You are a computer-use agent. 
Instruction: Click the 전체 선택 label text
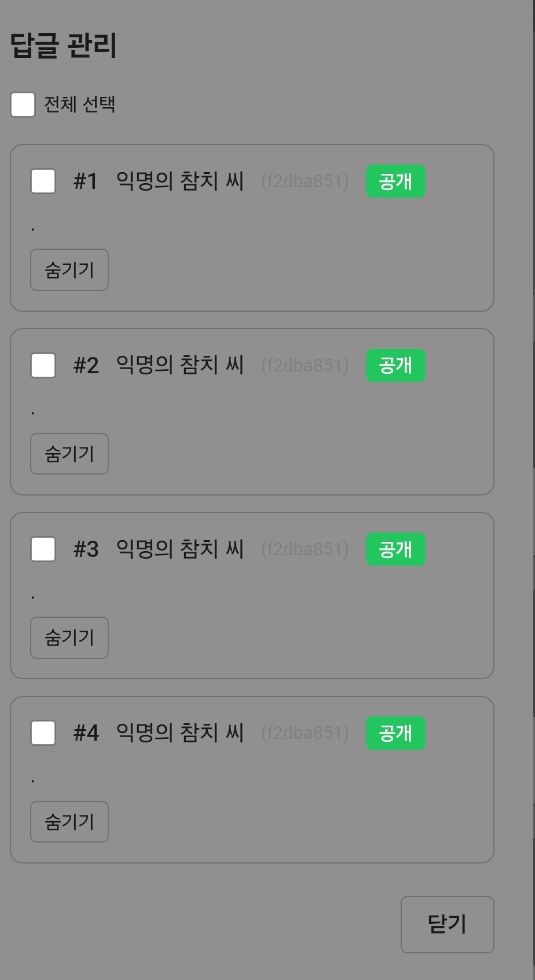80,105
